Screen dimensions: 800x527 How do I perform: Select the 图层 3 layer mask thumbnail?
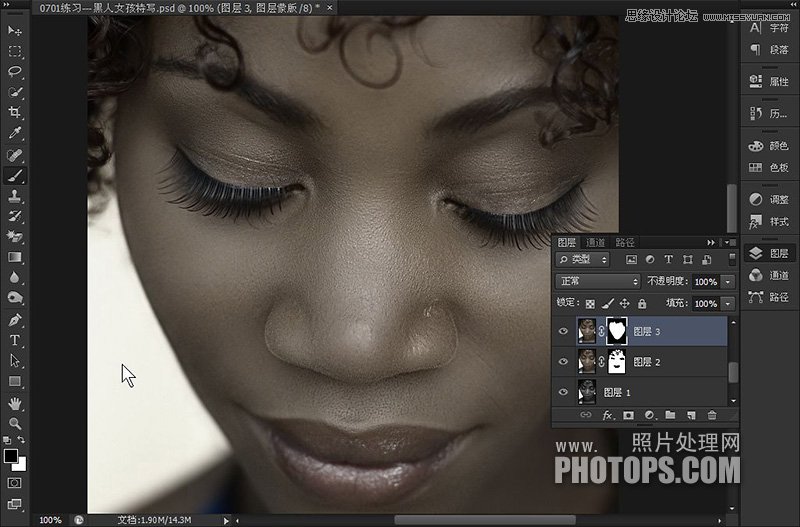[x=617, y=331]
